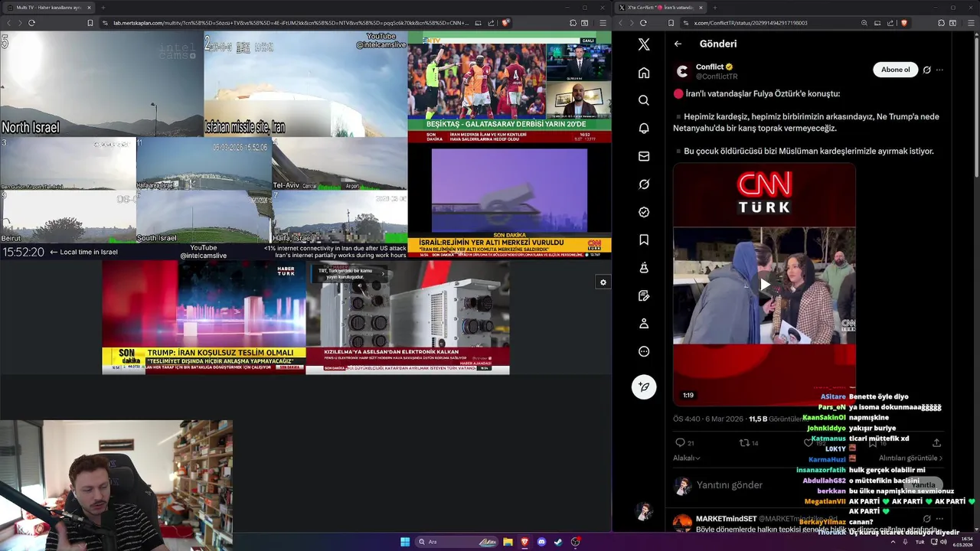
Task: Open the More circle icon in X sidebar
Action: [x=644, y=351]
